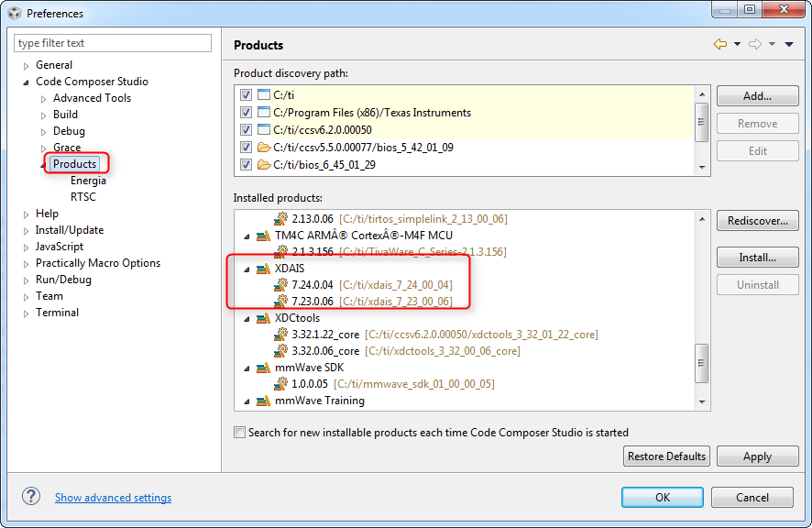Uncheck the C:/ti discovery path checkbox
Viewport: 812px width, 528px height.
tap(246, 94)
